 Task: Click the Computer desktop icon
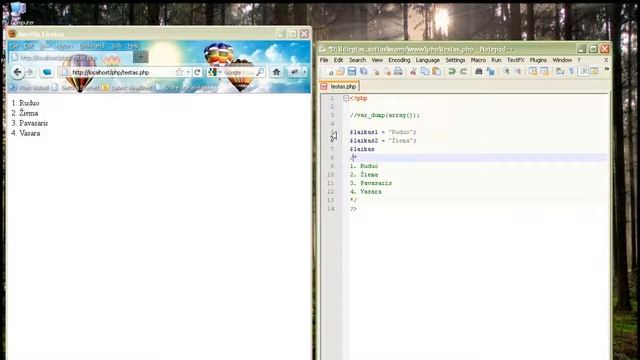coord(17,13)
